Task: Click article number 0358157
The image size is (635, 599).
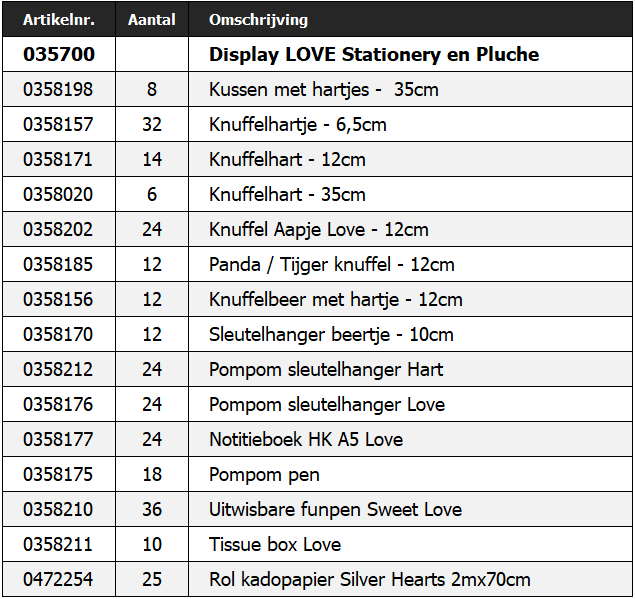Action: (x=58, y=124)
